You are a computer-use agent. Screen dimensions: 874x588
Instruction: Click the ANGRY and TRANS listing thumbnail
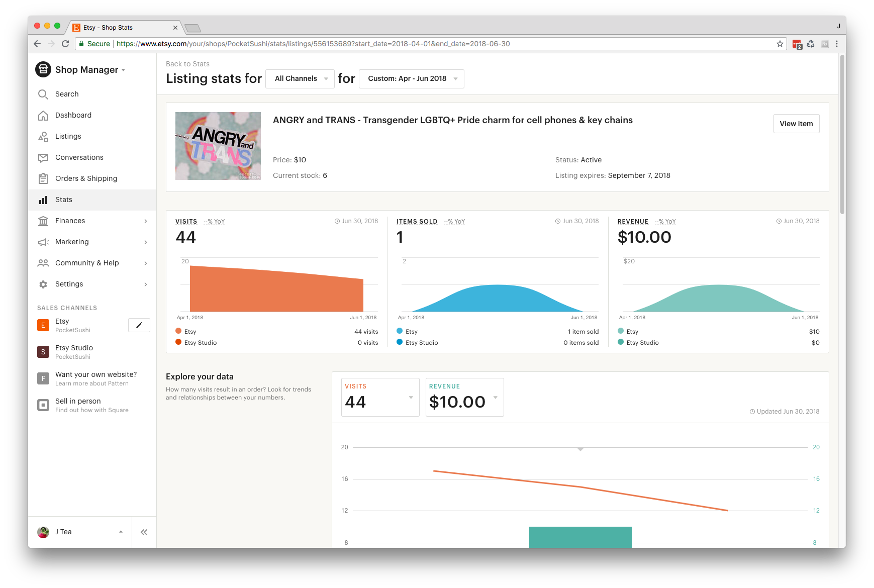(218, 146)
